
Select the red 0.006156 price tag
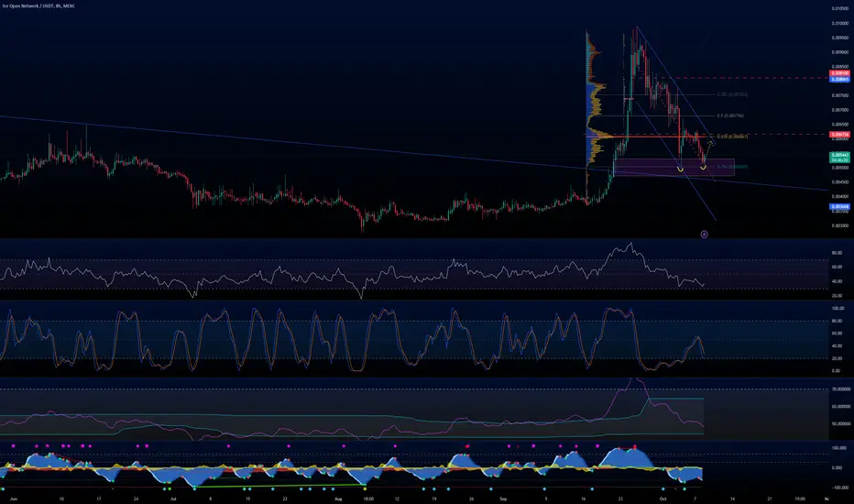pyautogui.click(x=839, y=135)
